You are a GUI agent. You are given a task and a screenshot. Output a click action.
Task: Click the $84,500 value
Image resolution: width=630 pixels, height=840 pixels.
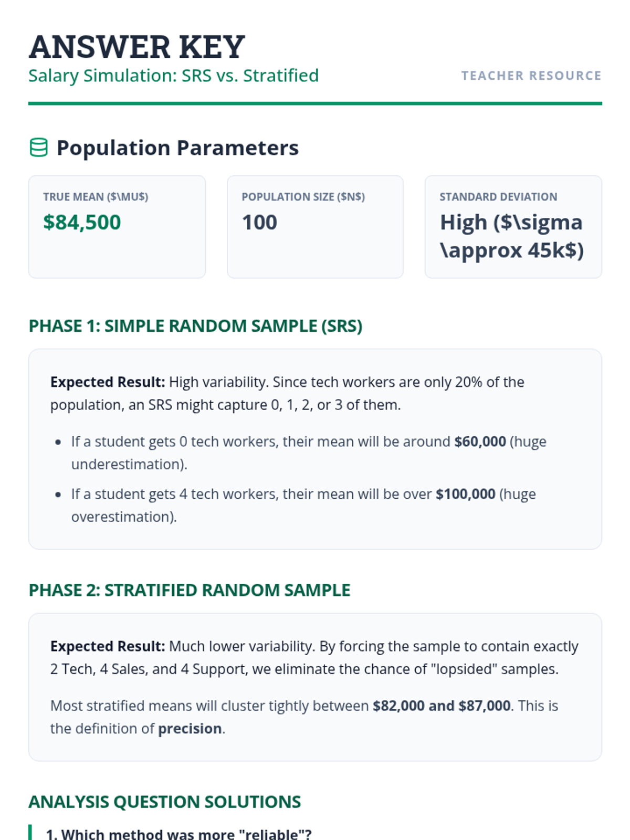82,222
